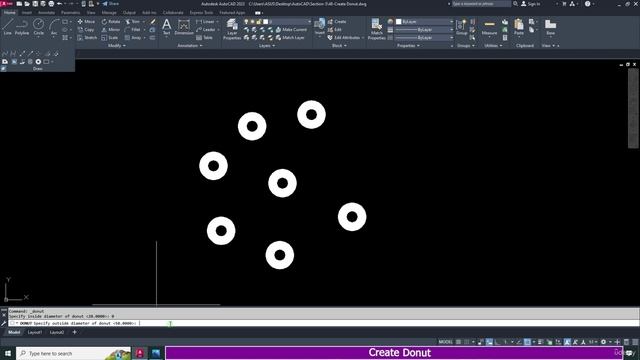This screenshot has height=360, width=640.
Task: Open the layer name dropdown
Action: click(309, 21)
